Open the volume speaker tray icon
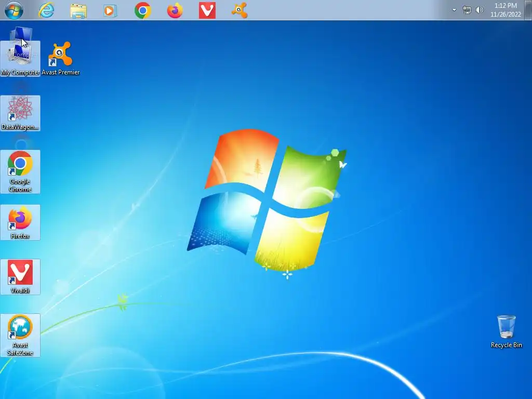The width and height of the screenshot is (532, 399). (479, 10)
